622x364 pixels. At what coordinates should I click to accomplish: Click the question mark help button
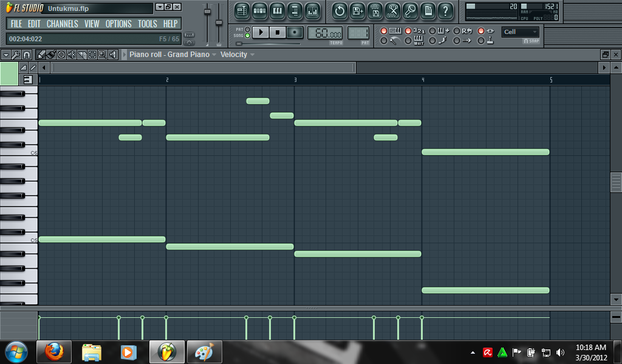445,11
